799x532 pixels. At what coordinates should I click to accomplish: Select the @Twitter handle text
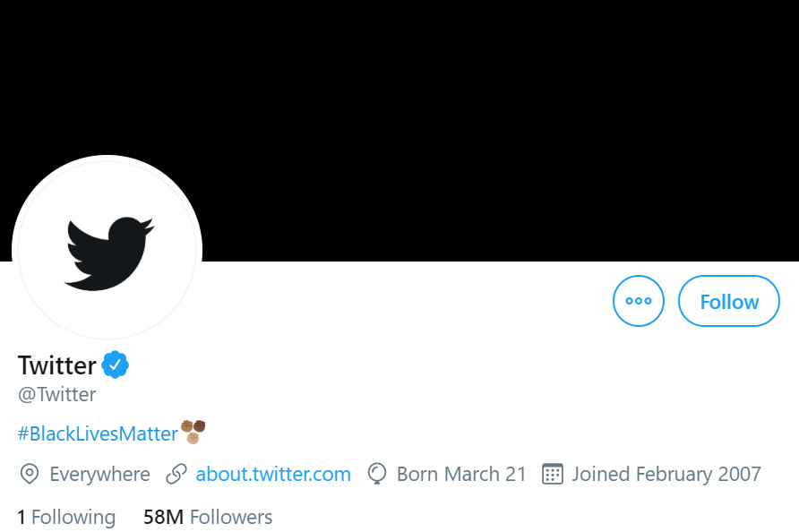57,394
